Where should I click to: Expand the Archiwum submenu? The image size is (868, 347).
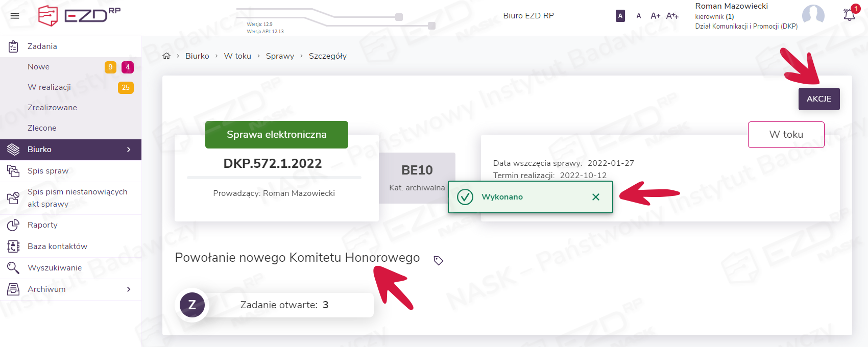129,289
